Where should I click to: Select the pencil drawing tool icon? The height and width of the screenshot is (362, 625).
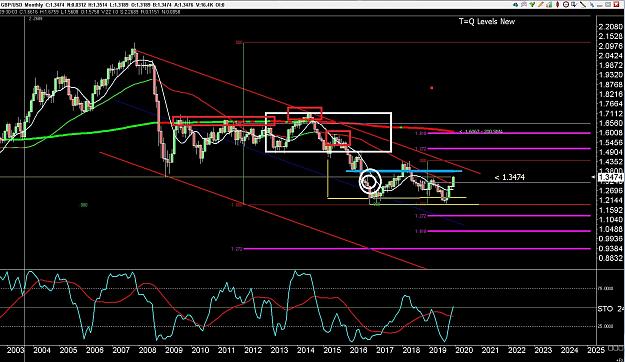[540, 5]
